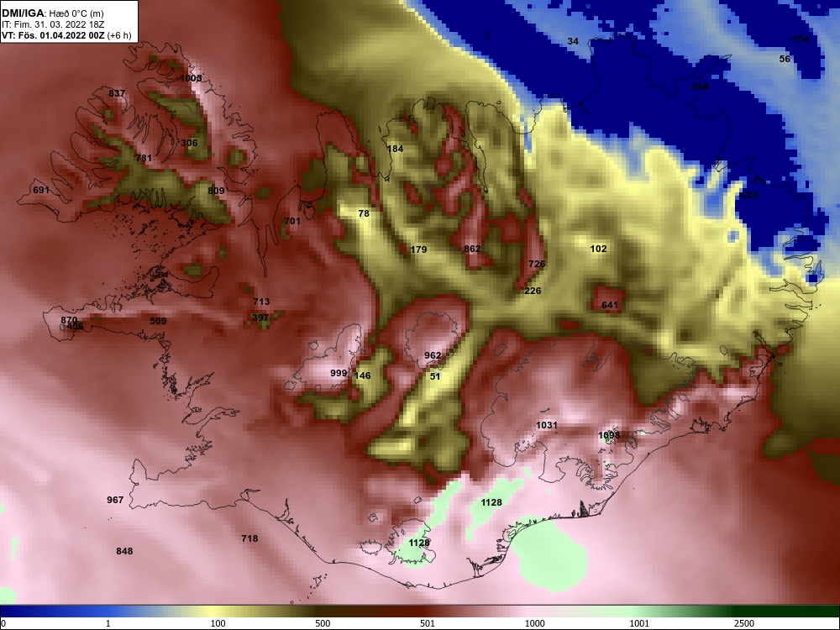The width and height of the screenshot is (840, 630).
Task: Click the 1000 label on the color scale
Action: point(535,623)
